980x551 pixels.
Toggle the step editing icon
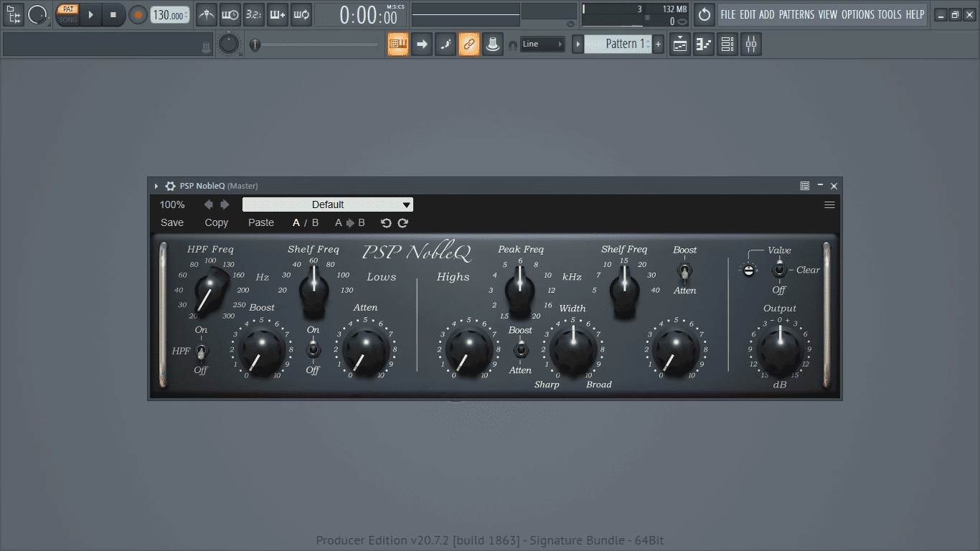446,44
